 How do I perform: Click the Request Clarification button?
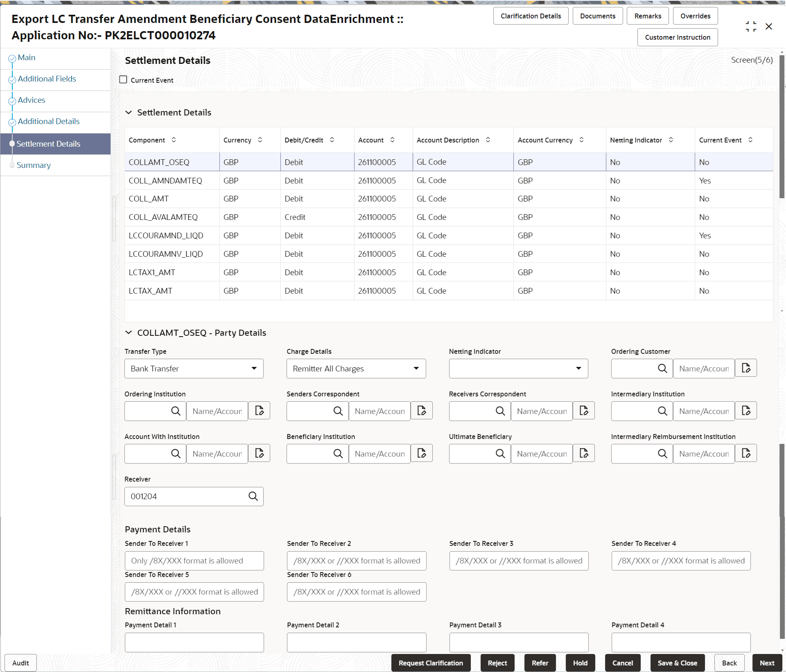coord(430,663)
